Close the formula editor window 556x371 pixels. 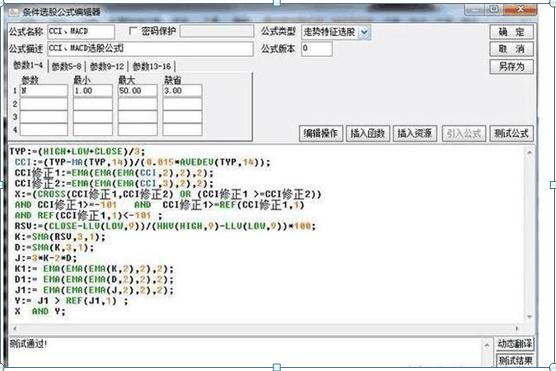521,9
